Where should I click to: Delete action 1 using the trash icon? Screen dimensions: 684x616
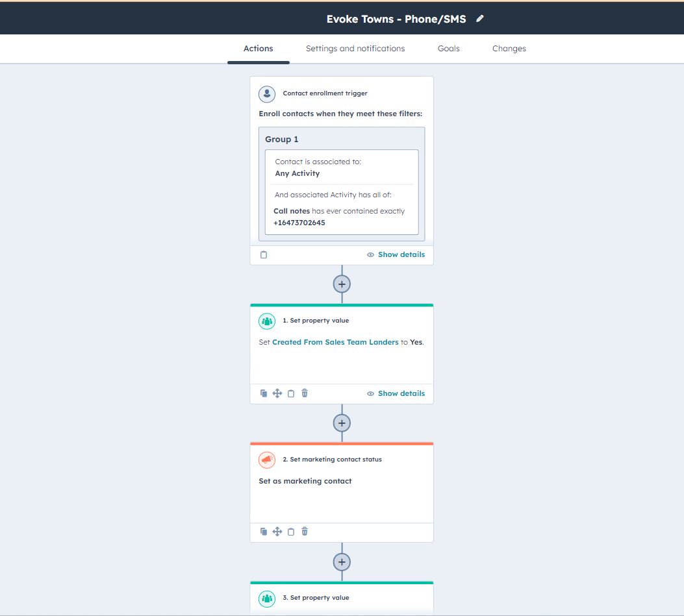click(x=305, y=393)
